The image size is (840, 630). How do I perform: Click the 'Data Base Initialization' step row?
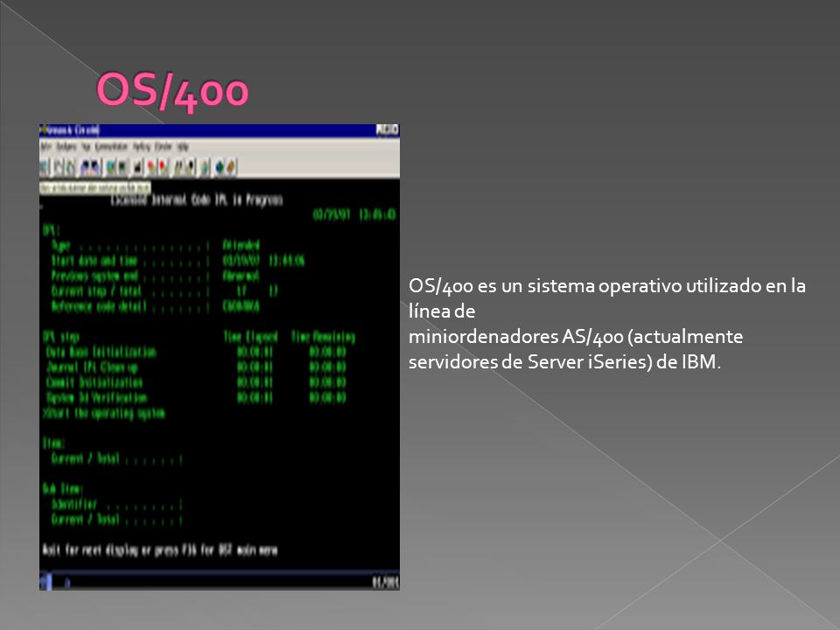coord(196,352)
